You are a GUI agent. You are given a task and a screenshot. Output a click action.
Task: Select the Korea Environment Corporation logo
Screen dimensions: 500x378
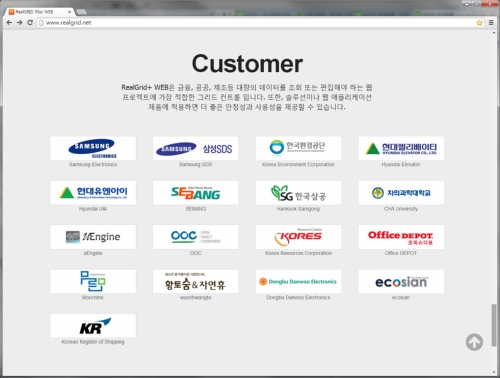298,148
